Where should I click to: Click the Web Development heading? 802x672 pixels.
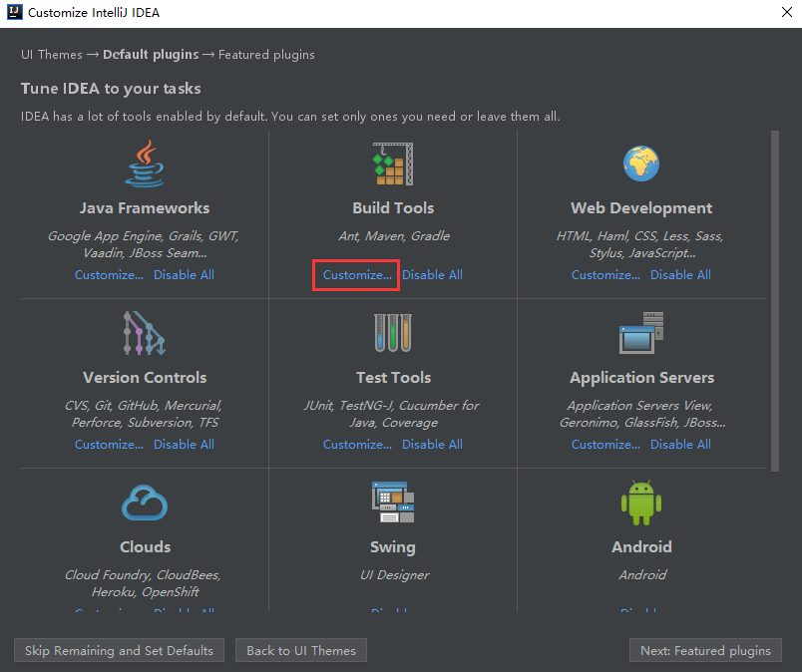click(641, 208)
